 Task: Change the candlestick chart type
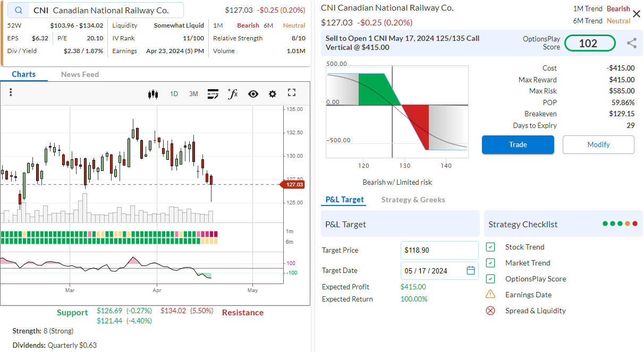[x=153, y=94]
